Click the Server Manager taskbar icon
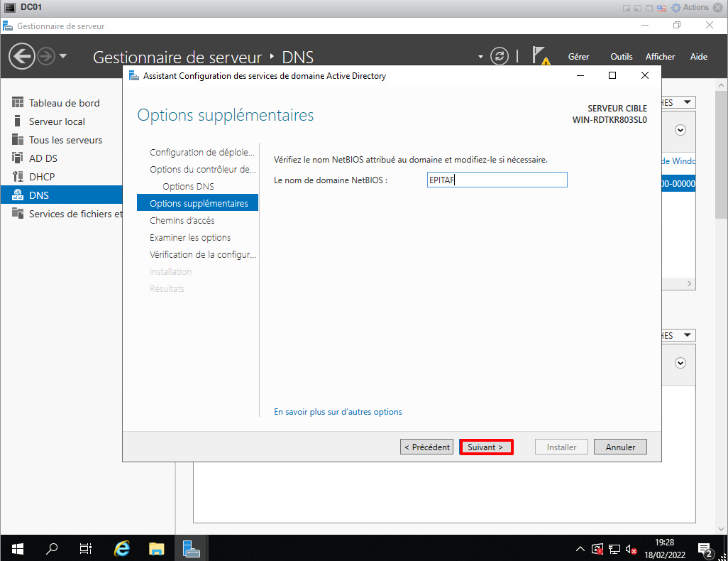Viewport: 728px width, 561px height. click(191, 548)
